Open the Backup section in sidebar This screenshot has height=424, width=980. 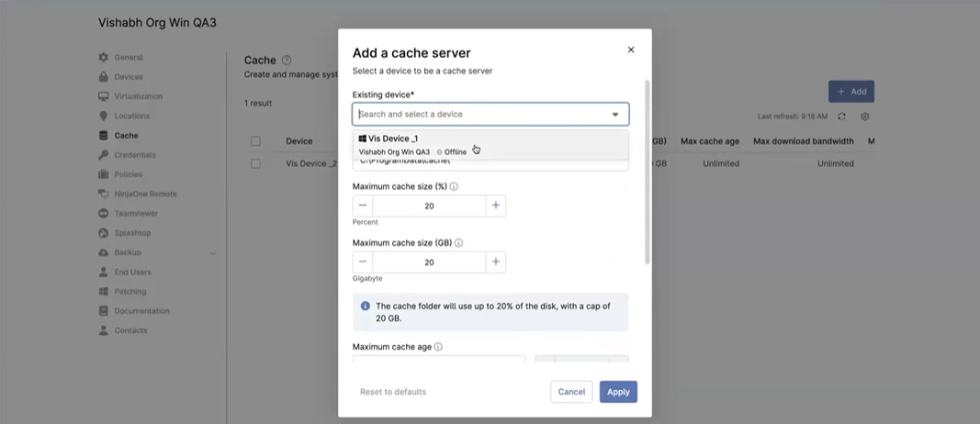click(x=128, y=252)
